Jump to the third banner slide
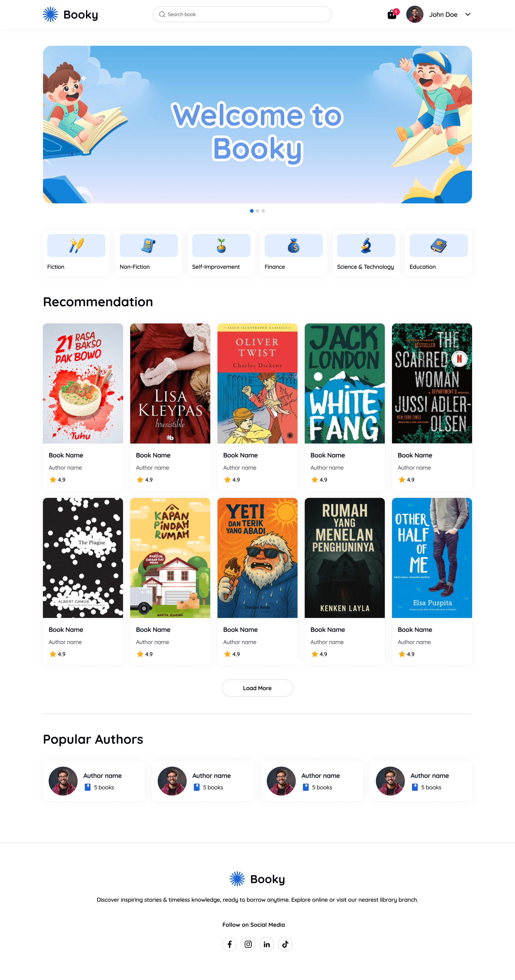This screenshot has height=980, width=515. click(263, 210)
